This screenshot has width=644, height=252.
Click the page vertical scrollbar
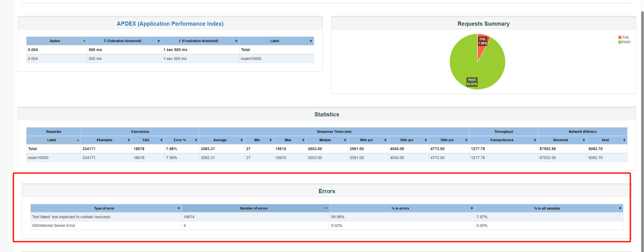tap(642, 112)
